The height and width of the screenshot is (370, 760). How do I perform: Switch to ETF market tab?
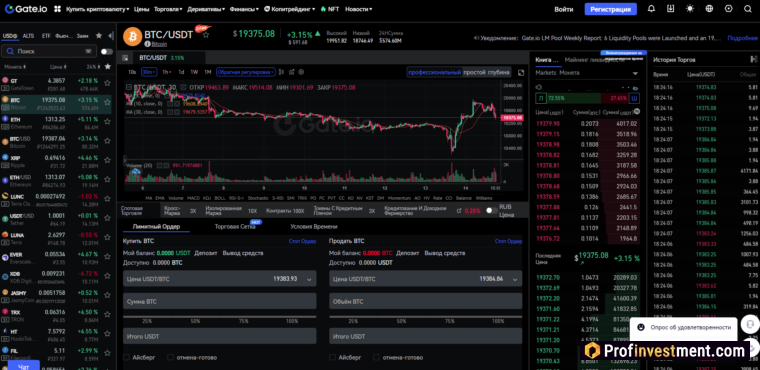[x=46, y=36]
